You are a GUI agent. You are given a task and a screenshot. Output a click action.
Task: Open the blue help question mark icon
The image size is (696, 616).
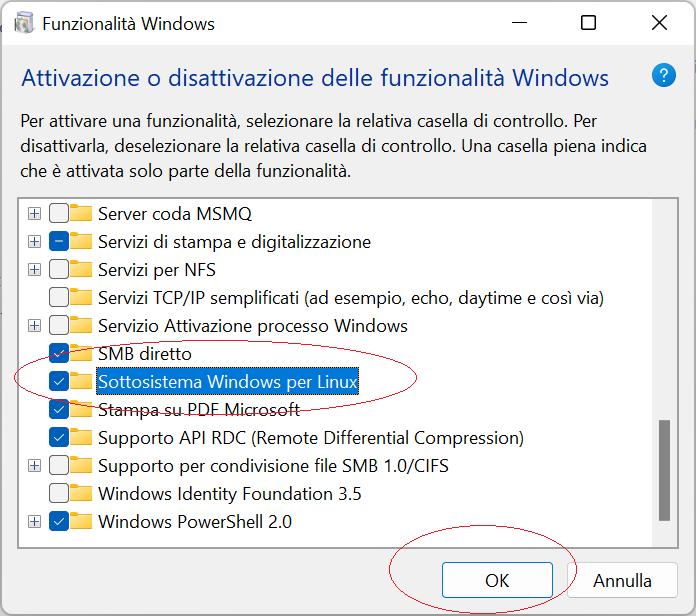pos(664,75)
